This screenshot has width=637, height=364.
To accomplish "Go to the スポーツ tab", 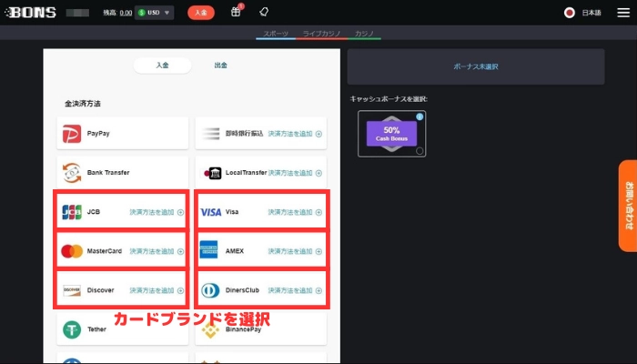I will point(276,34).
